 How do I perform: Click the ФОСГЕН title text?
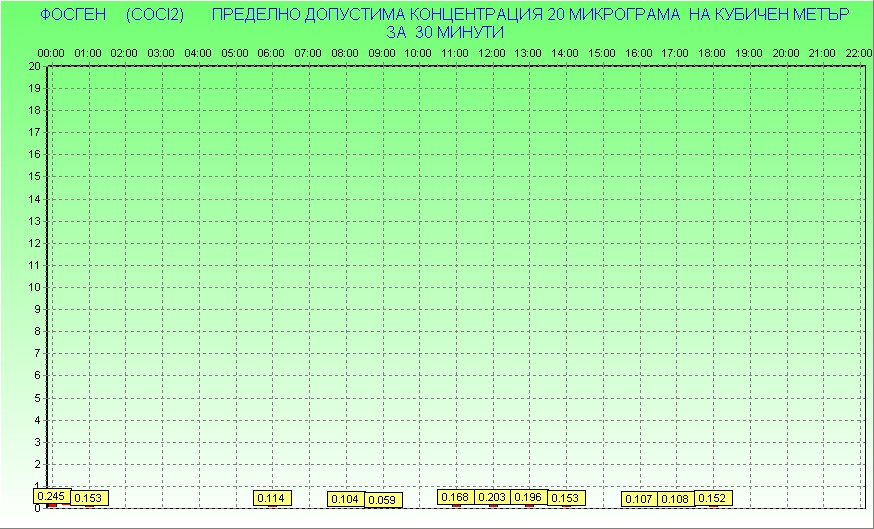[73, 15]
